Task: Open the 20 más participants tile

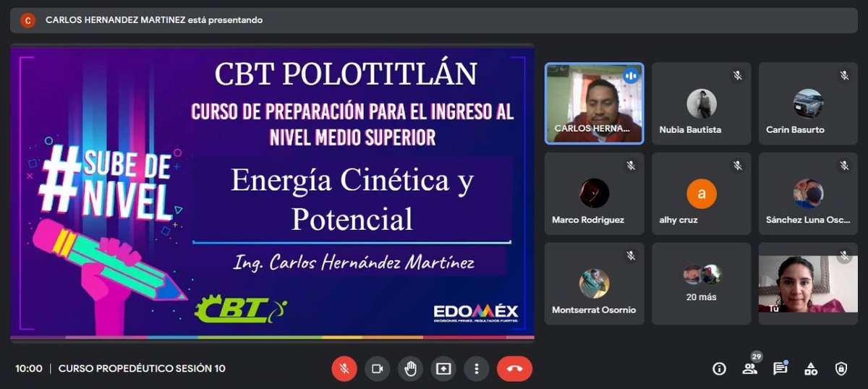Action: tap(702, 283)
